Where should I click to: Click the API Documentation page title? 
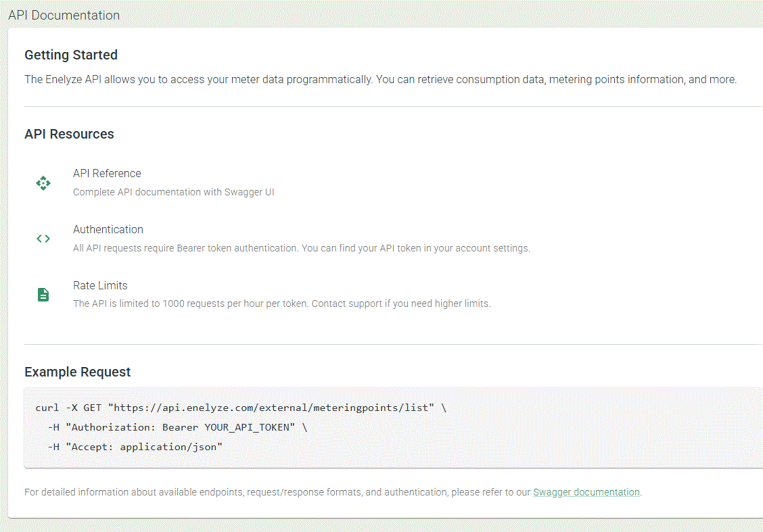[x=64, y=15]
